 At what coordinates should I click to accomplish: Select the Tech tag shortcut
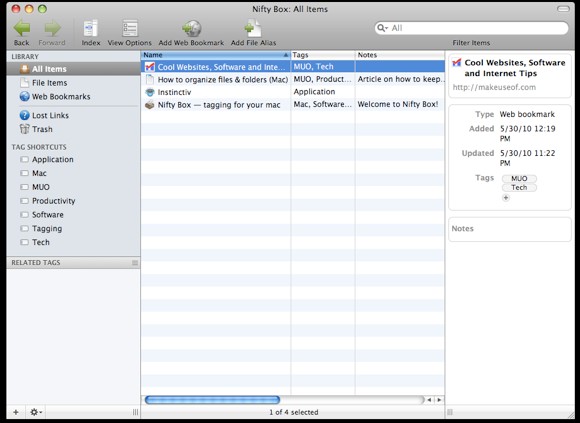pos(73,242)
